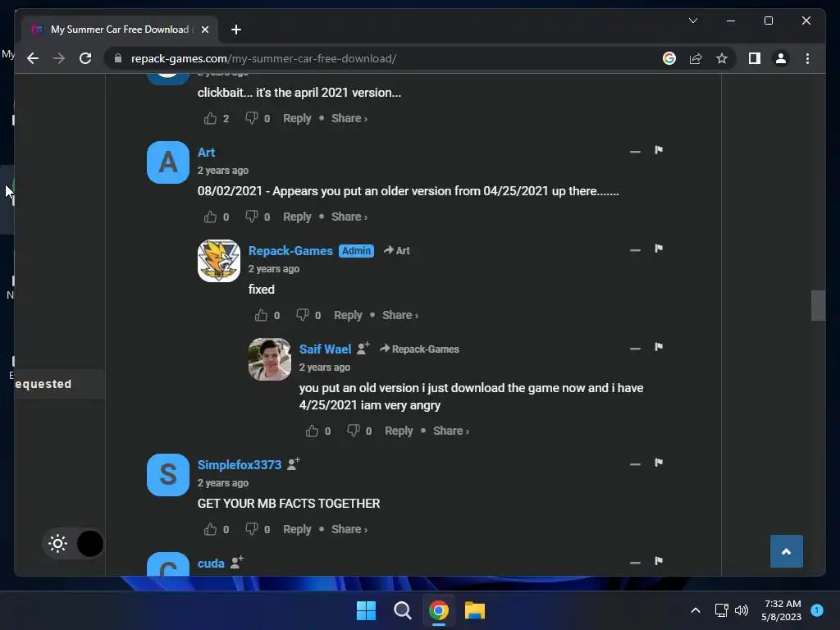Screen dimensions: 840x630
Task: Expand Share options on Saif Wael's comment
Action: point(451,431)
